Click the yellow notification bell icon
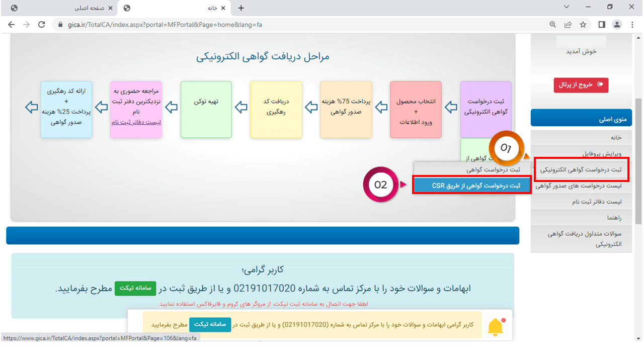 click(x=496, y=327)
